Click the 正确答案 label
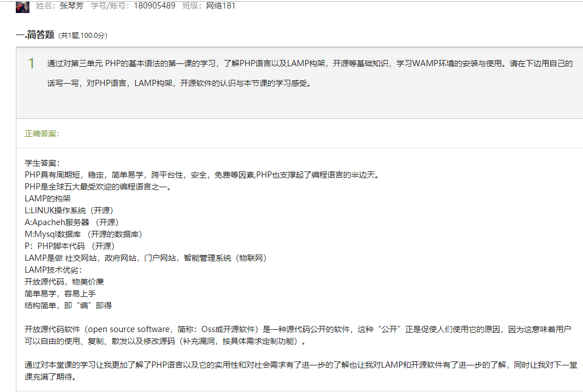This screenshot has height=392, width=583. (42, 133)
